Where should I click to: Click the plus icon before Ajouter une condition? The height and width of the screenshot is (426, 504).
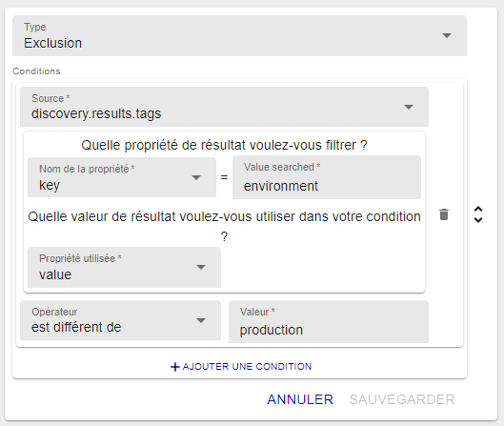(175, 367)
